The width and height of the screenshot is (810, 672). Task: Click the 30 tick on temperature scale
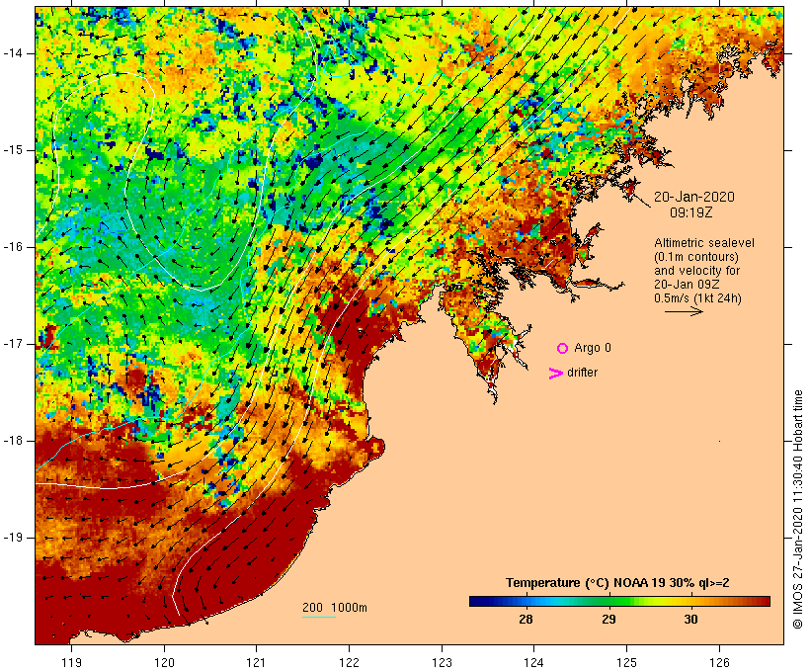pyautogui.click(x=690, y=620)
